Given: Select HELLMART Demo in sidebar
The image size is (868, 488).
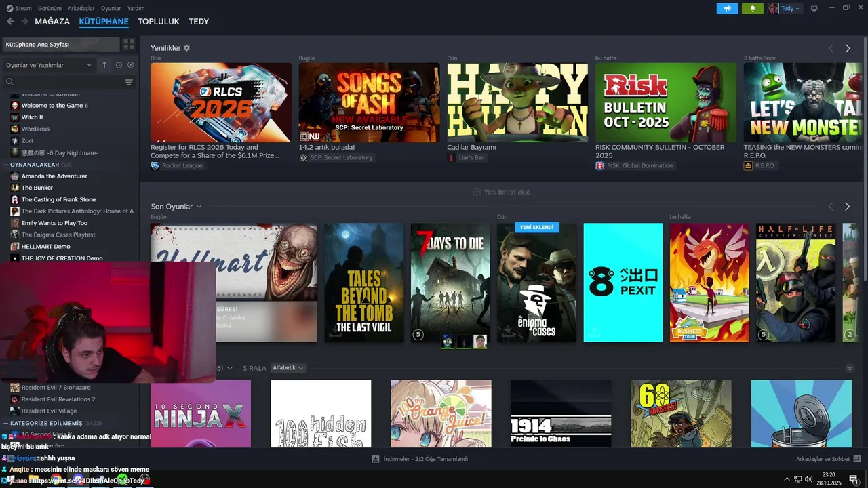Looking at the screenshot, I should point(45,246).
